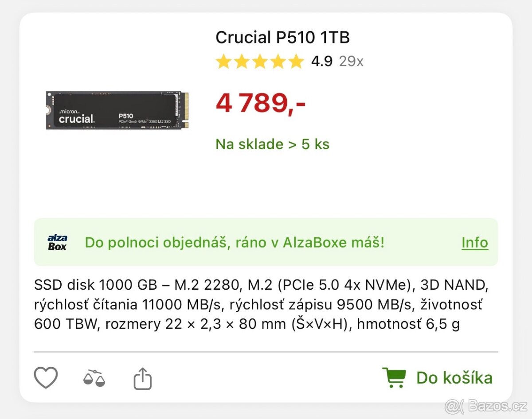Select the fifth yellow rating star

296,62
